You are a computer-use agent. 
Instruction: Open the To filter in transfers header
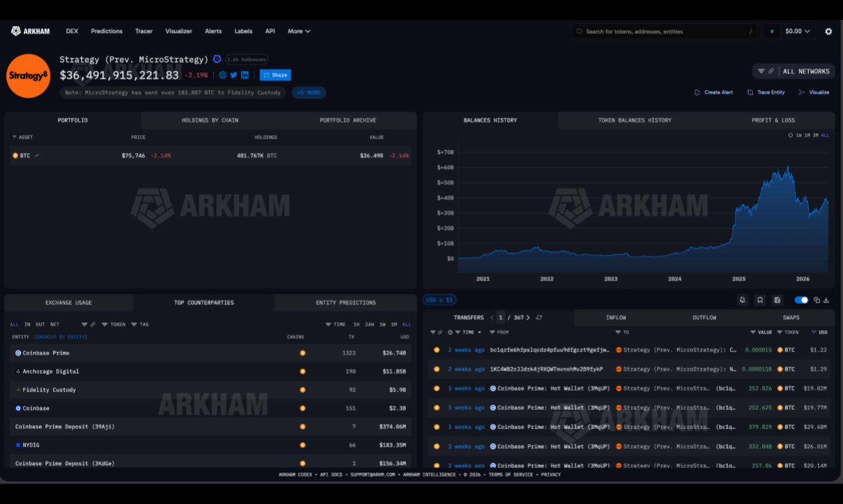621,332
